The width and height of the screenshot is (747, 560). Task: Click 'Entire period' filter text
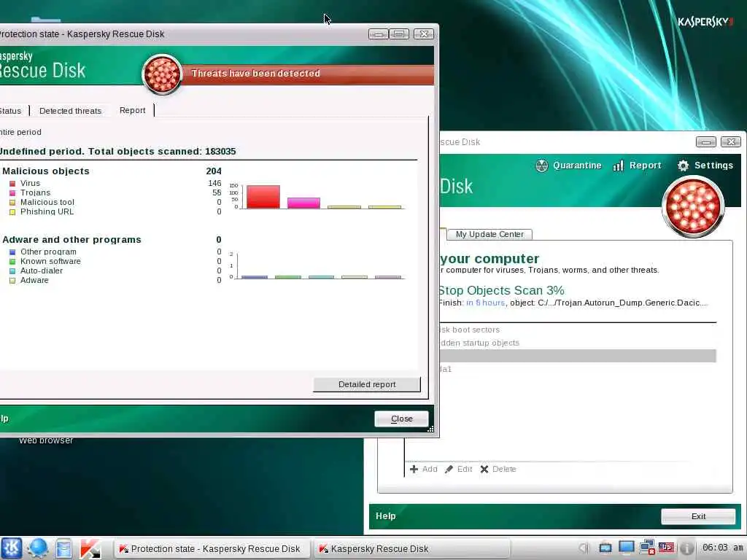click(x=20, y=132)
